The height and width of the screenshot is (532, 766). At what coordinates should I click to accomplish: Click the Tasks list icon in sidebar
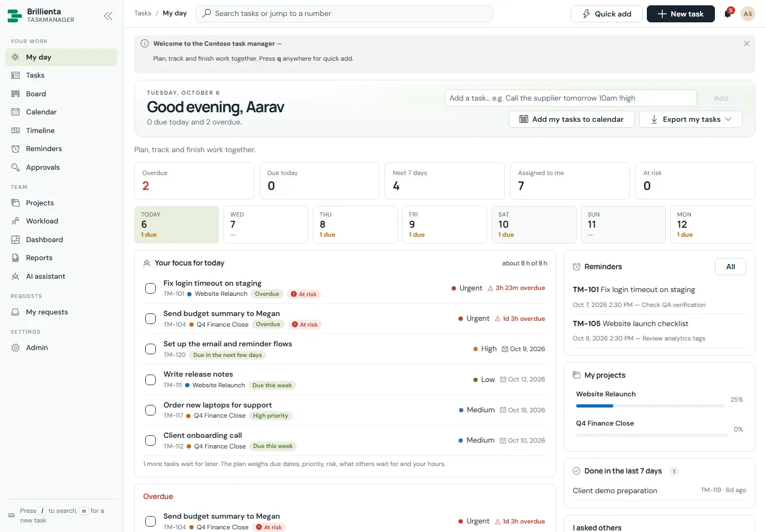[x=15, y=76]
